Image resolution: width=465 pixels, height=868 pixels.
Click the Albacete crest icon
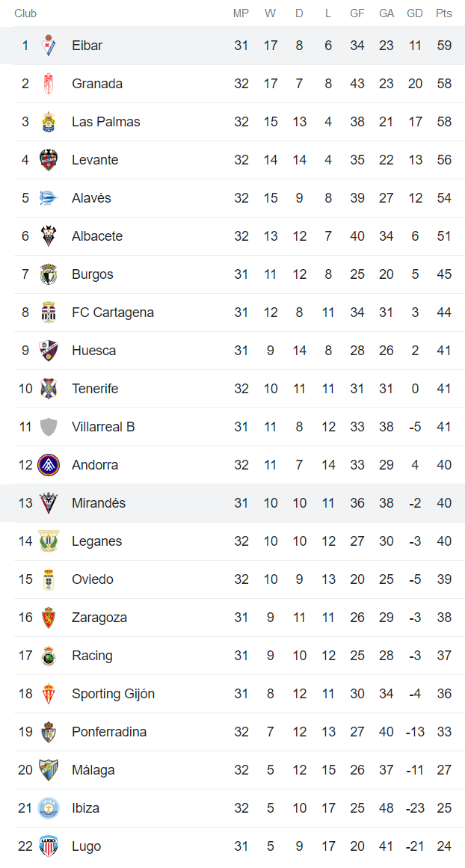click(47, 236)
